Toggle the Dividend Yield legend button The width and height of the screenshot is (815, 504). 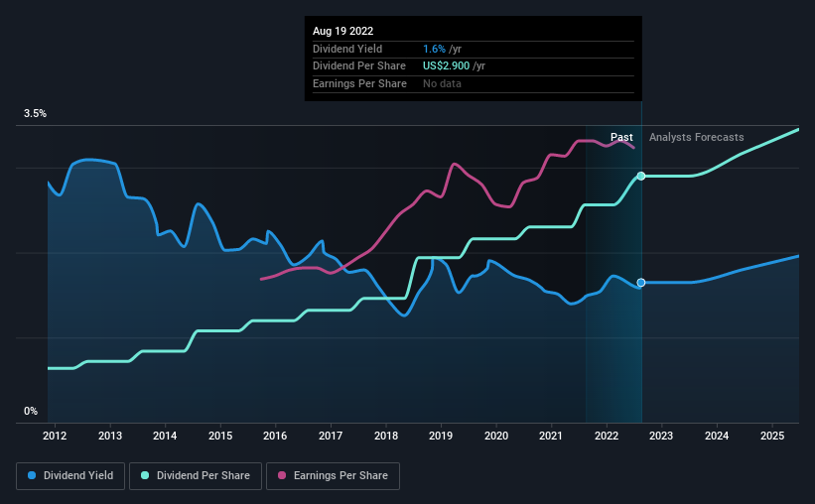pyautogui.click(x=70, y=476)
